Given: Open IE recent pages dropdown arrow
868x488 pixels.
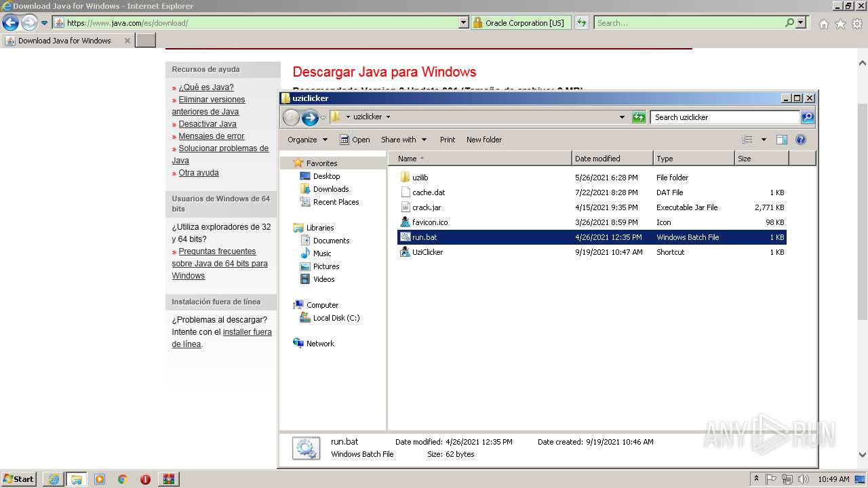Looking at the screenshot, I should pos(45,23).
